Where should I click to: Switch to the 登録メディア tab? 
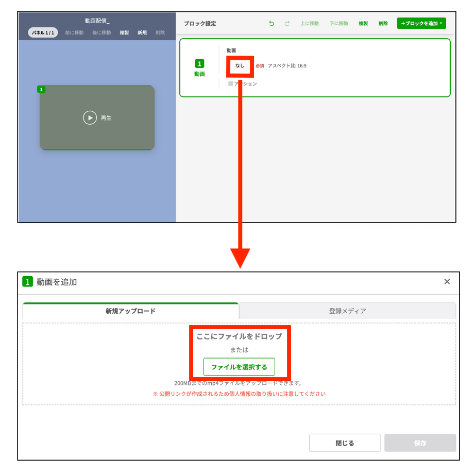(347, 311)
